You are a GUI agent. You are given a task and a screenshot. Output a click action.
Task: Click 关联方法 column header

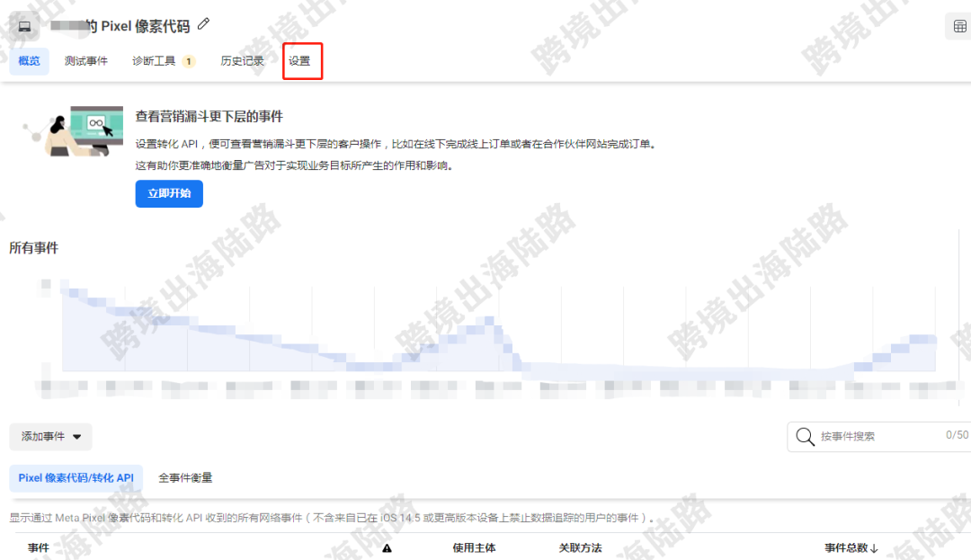580,547
